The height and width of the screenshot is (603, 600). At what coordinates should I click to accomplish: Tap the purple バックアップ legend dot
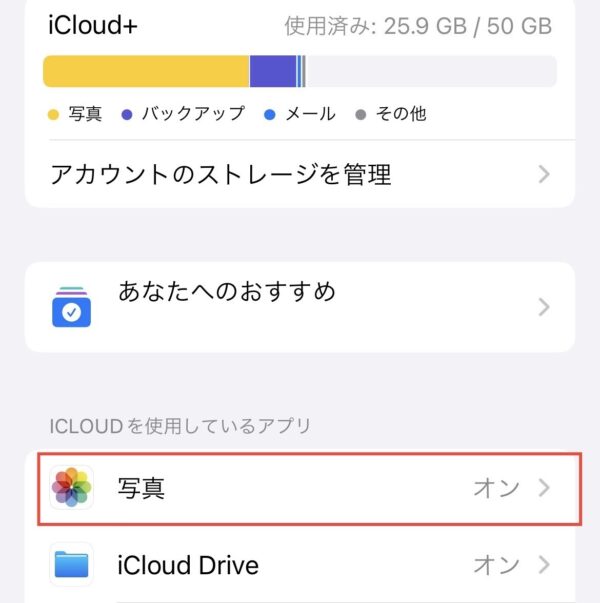tap(127, 115)
